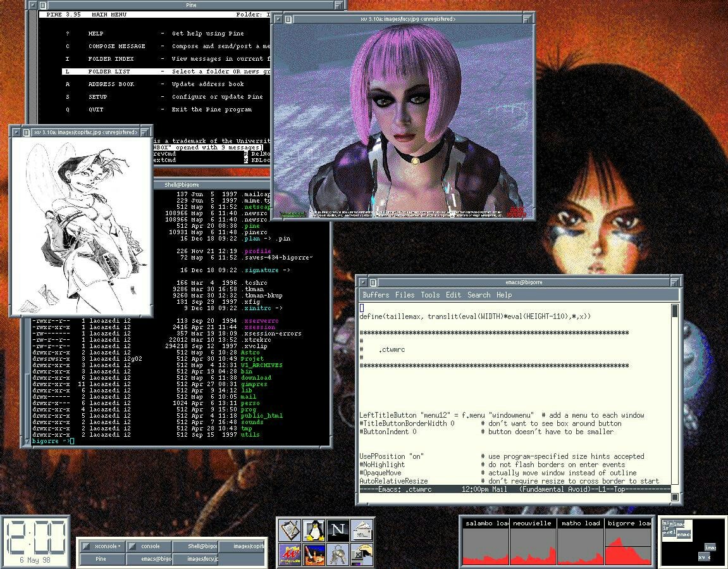The width and height of the screenshot is (728, 569).
Task: Open Files menu in emacs
Action: [x=404, y=295]
